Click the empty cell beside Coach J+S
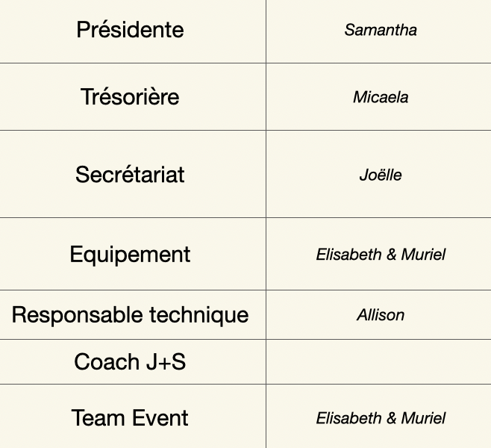491x448 pixels. click(x=378, y=362)
